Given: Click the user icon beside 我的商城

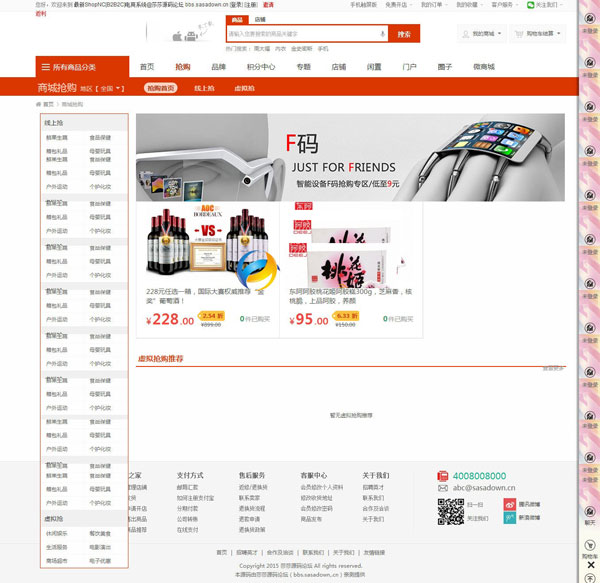Looking at the screenshot, I should coord(466,34).
